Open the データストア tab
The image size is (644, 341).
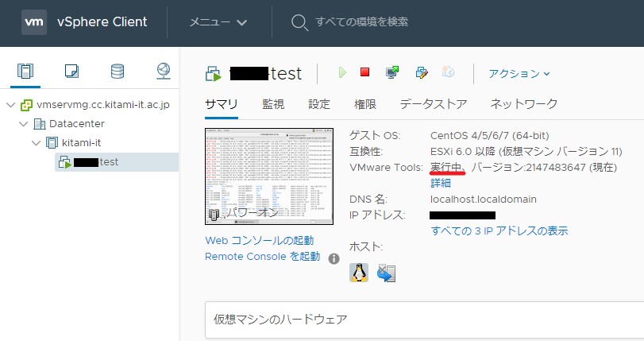pos(434,104)
